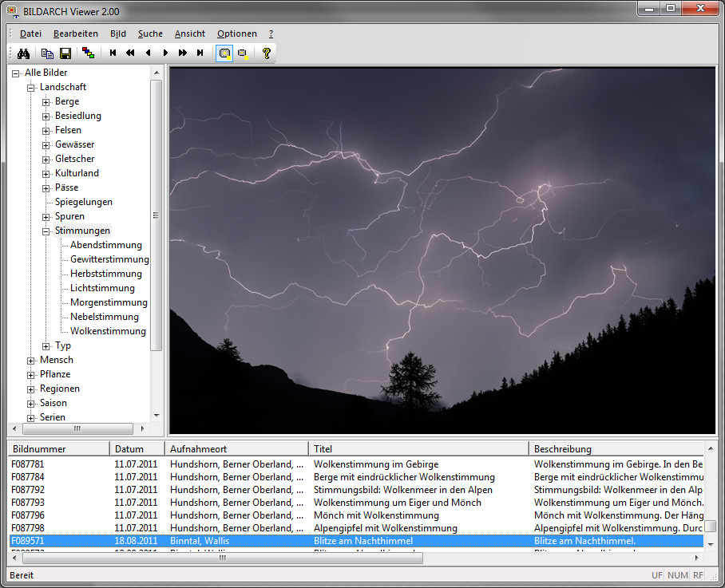Open the Datei menu
The height and width of the screenshot is (588, 725).
[x=30, y=34]
